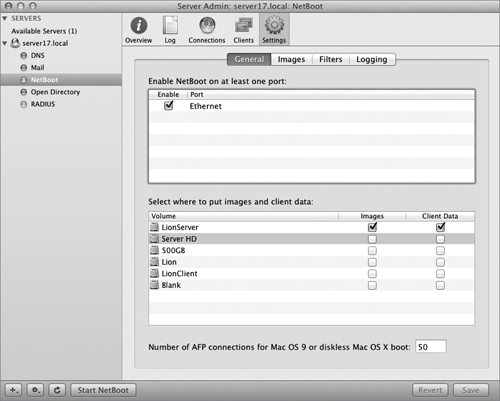Image resolution: width=500 pixels, height=401 pixels.
Task: Disable the Ethernet port checkbox
Action: click(169, 106)
